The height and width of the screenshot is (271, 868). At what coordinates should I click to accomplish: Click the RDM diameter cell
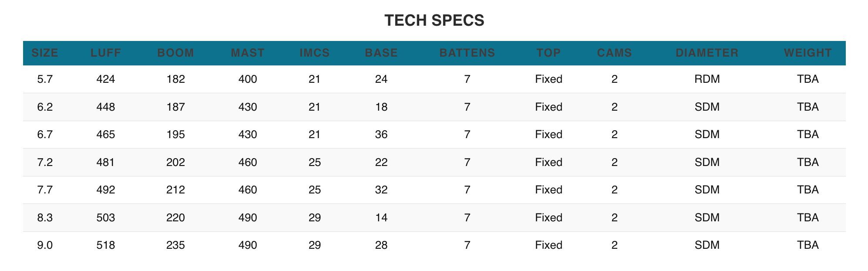coord(707,79)
